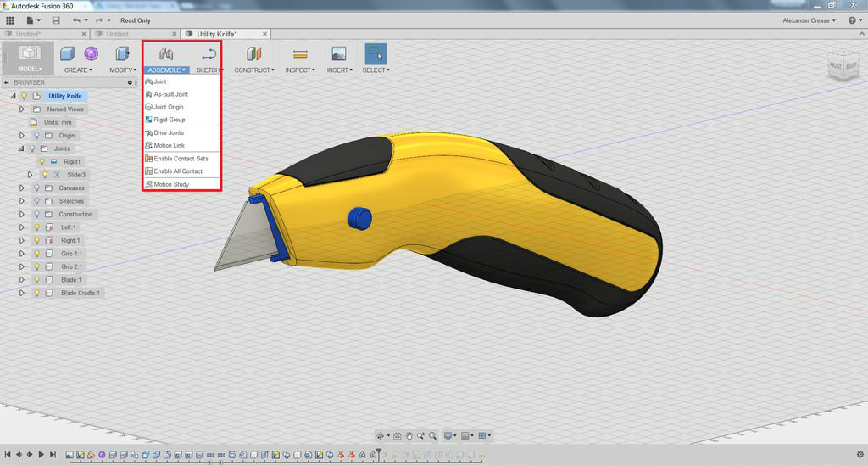Click the Construct plane icon
Image resolution: width=868 pixels, height=465 pixels.
253,53
